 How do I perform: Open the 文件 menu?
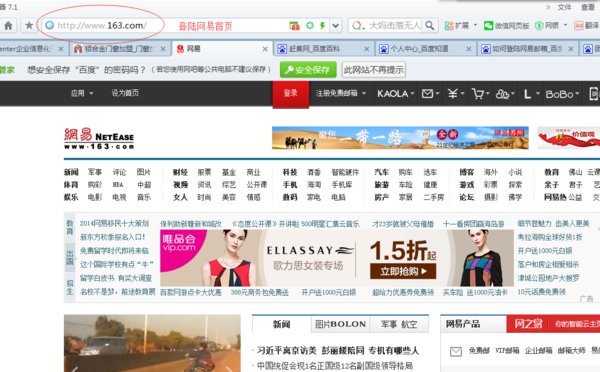(x=564, y=7)
